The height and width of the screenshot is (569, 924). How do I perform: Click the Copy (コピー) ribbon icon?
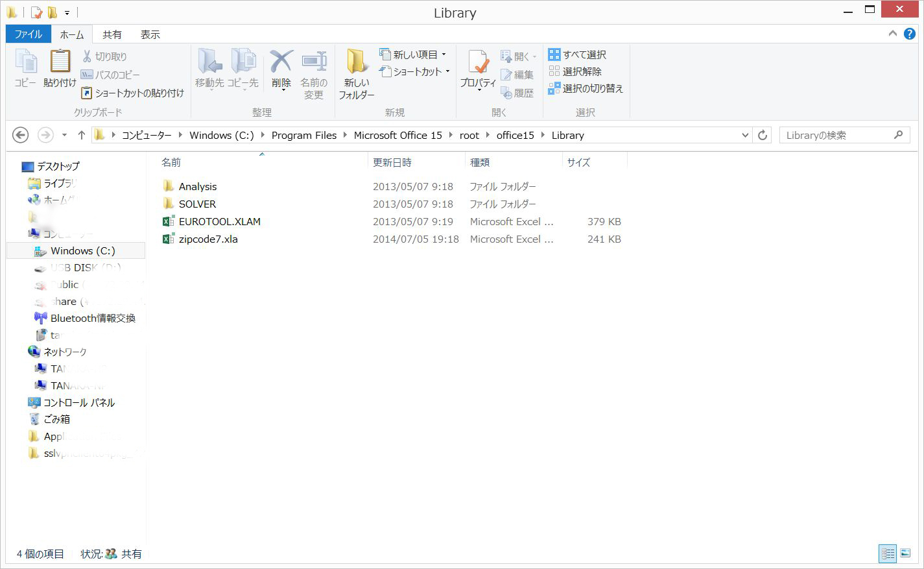(26, 68)
